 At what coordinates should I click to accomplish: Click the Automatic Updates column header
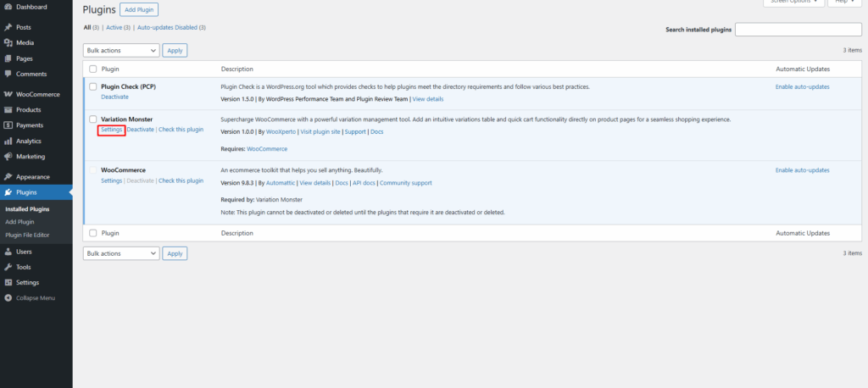tap(803, 69)
